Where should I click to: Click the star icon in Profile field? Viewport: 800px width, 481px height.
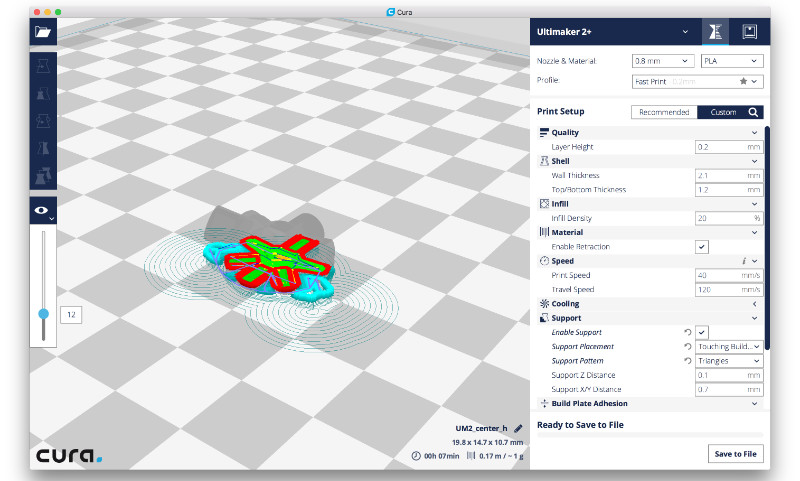click(743, 81)
